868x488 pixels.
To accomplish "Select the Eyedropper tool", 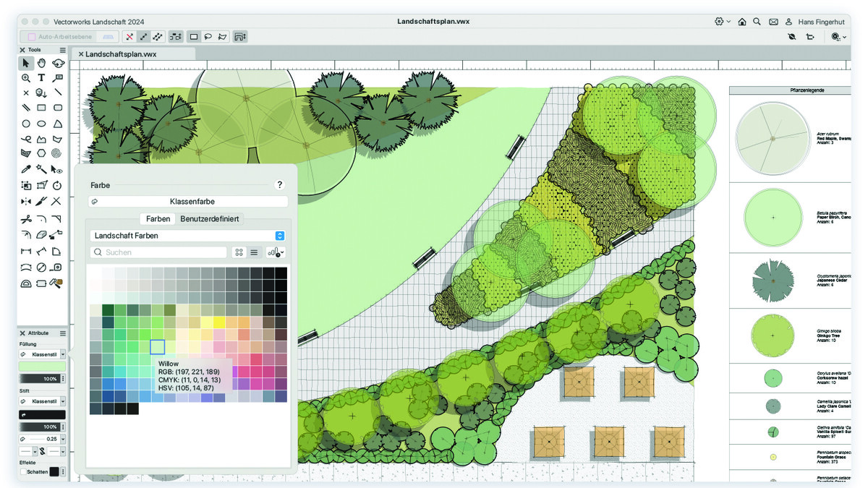I will 26,169.
